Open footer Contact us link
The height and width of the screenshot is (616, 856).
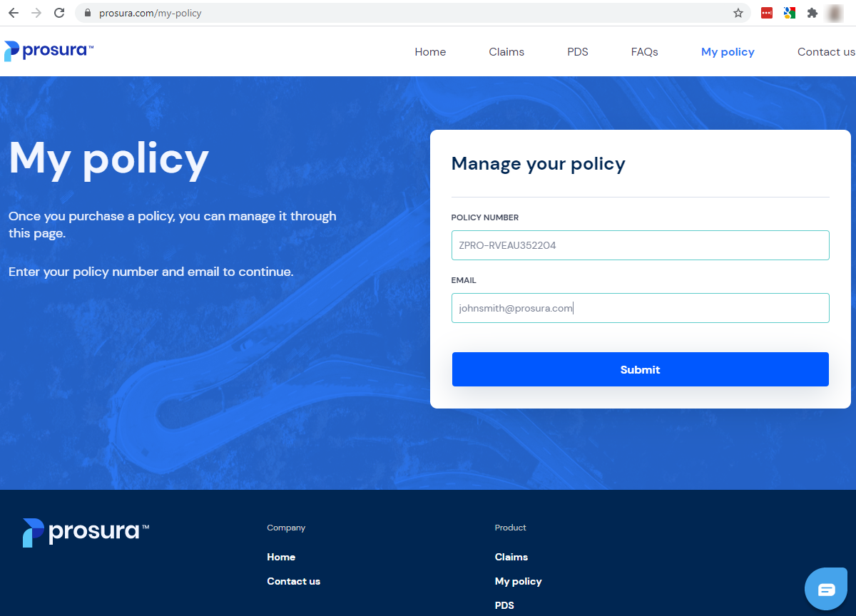pyautogui.click(x=294, y=581)
